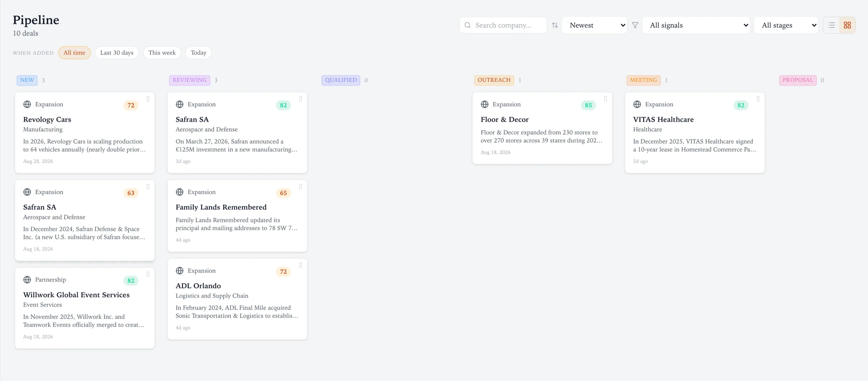Switch to list view layout

[831, 25]
